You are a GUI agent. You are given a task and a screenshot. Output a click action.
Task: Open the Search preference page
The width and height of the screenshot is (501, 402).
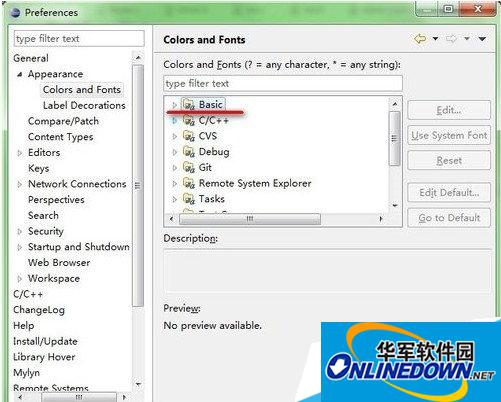43,215
